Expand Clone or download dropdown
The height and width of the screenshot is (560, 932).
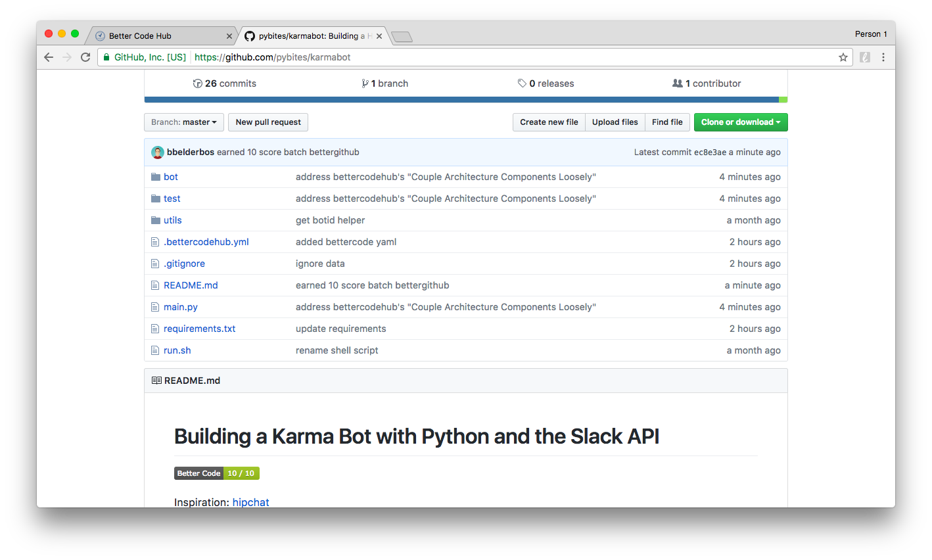740,122
